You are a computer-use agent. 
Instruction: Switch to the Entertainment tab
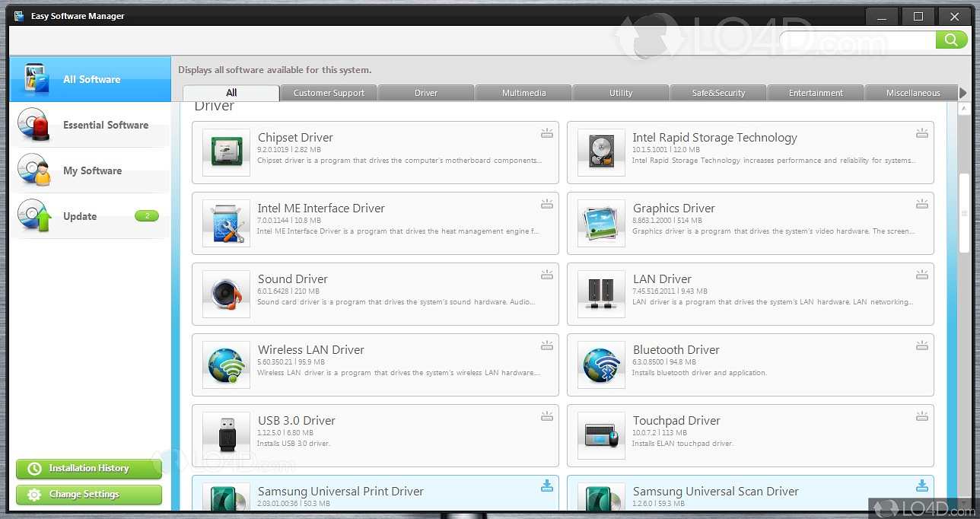[816, 93]
